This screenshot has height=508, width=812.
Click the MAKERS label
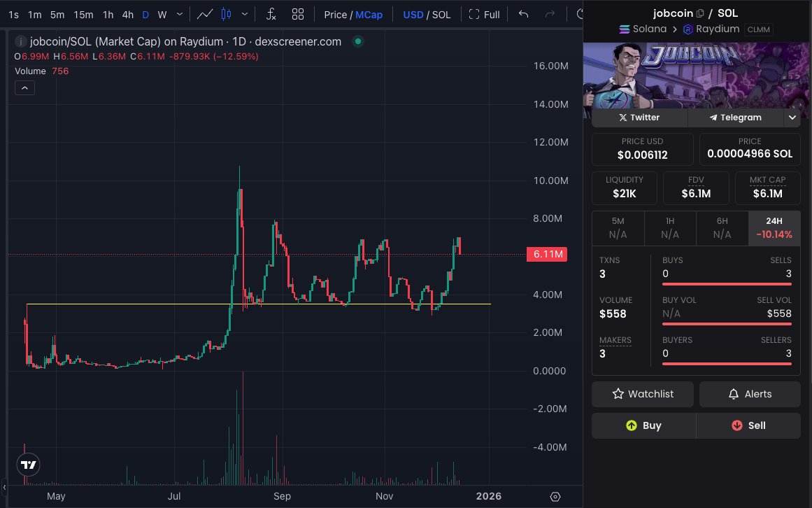(x=615, y=340)
